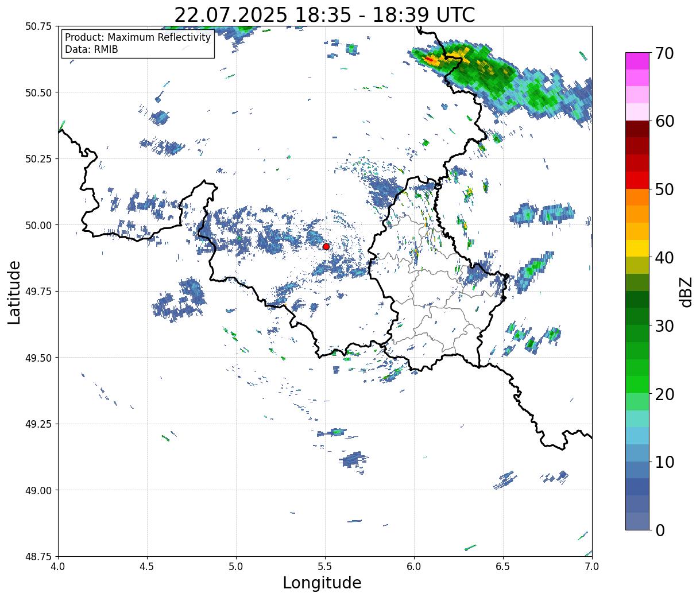
Task: Click the cyan colorbar segment near 13
Action: coord(637,436)
